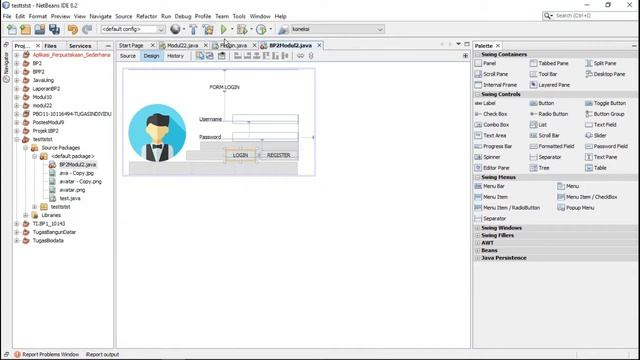This screenshot has width=640, height=360.
Task: Expand the Aplikasi_Perpustakaan_Sederhana project node
Action: coord(17,55)
